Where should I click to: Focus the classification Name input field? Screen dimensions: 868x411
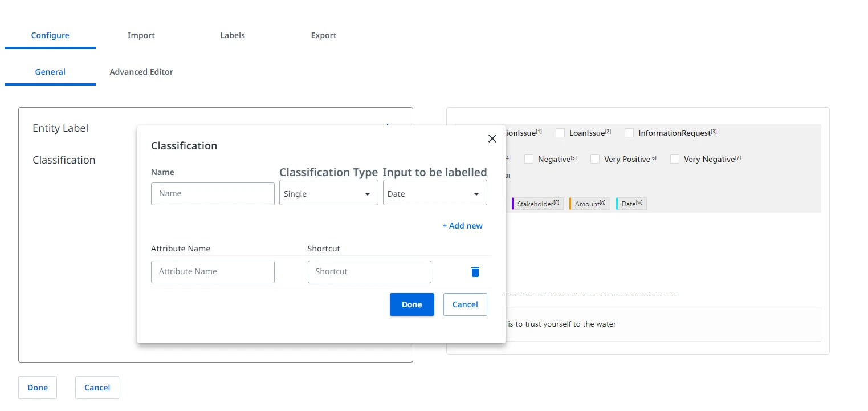[x=213, y=194]
